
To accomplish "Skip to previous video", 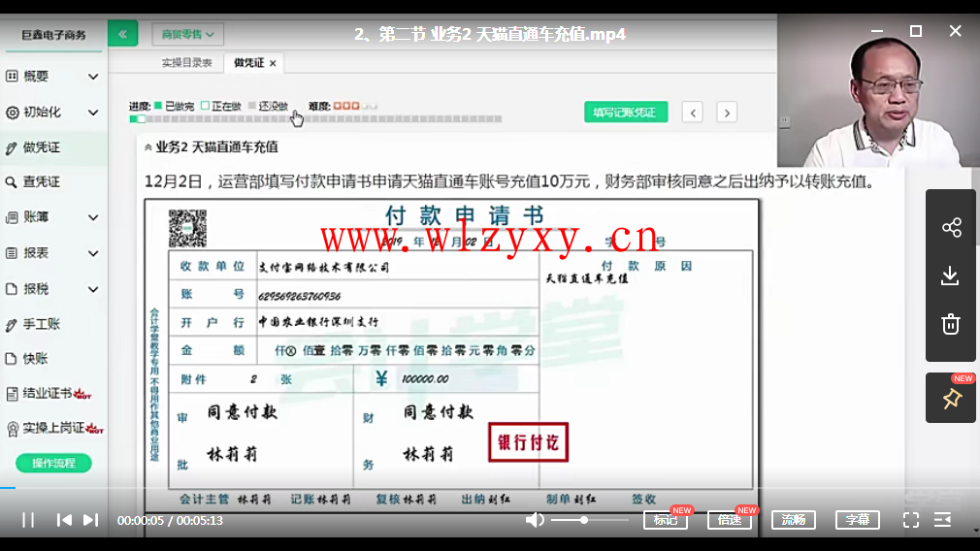I will point(64,520).
